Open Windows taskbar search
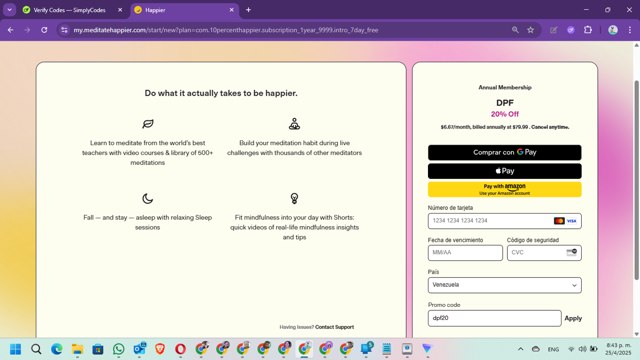The width and height of the screenshot is (640, 360). click(x=36, y=349)
